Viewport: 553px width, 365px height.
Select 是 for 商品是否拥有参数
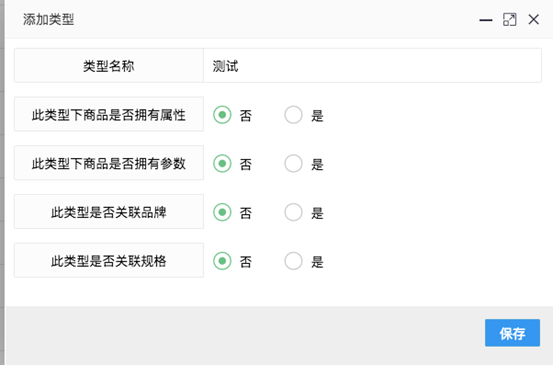pyautogui.click(x=293, y=163)
